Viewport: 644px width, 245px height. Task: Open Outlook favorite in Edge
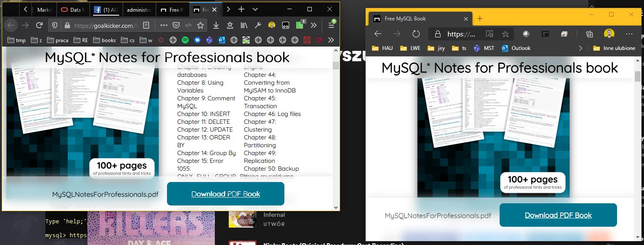click(x=516, y=48)
